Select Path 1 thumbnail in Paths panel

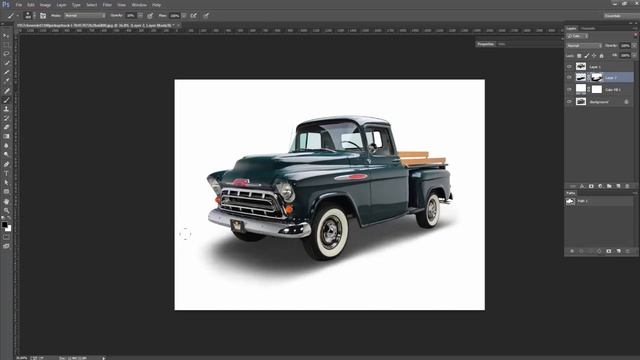click(x=570, y=201)
